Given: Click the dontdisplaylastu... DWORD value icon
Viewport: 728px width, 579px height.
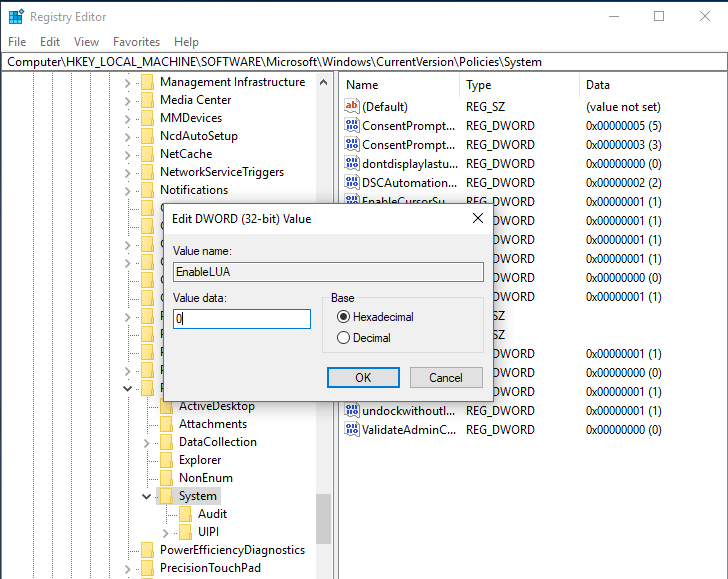Looking at the screenshot, I should [x=351, y=163].
